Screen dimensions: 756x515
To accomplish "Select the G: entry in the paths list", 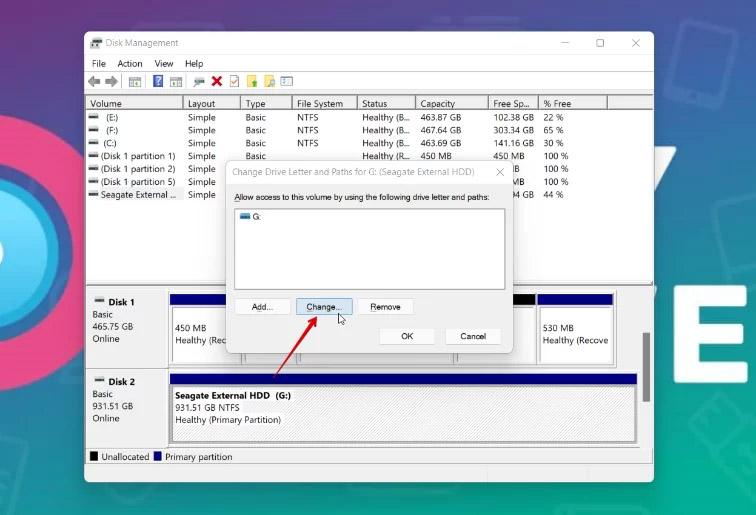I will pos(250,217).
